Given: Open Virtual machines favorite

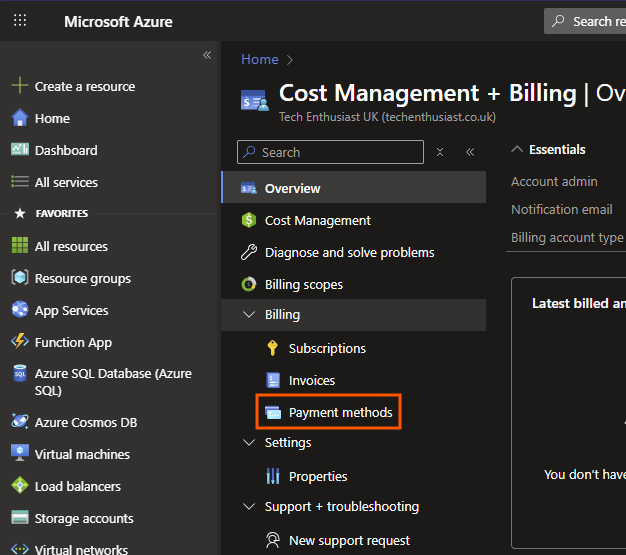Looking at the screenshot, I should click(x=82, y=454).
